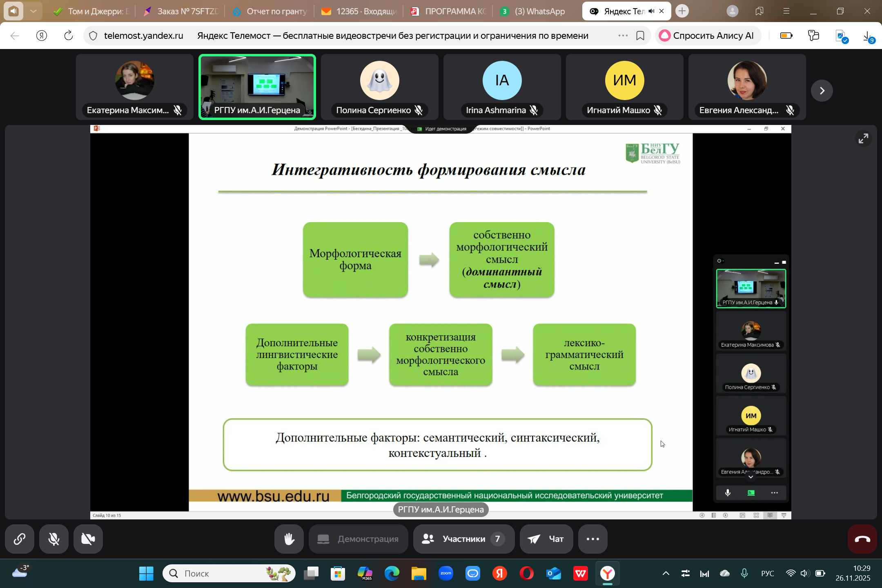Image resolution: width=882 pixels, height=588 pixels.
Task: Click the bookmark icon in the address bar
Action: pyautogui.click(x=640, y=36)
